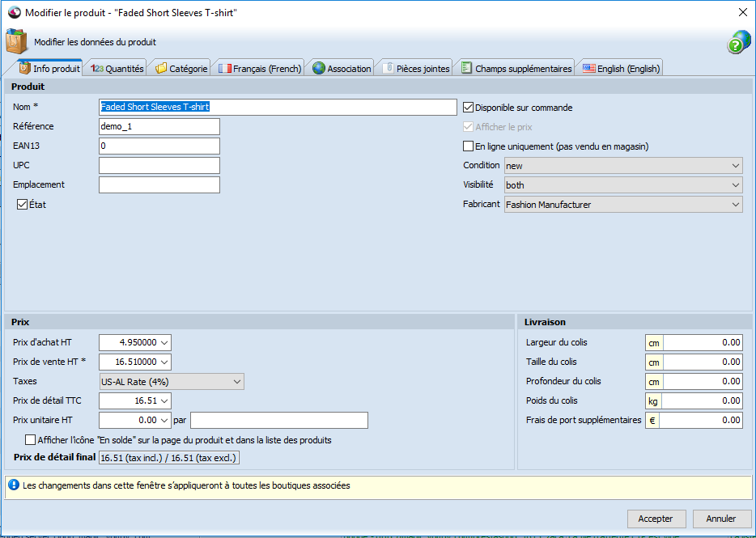
Task: Open the Taxes dropdown
Action: click(172, 381)
